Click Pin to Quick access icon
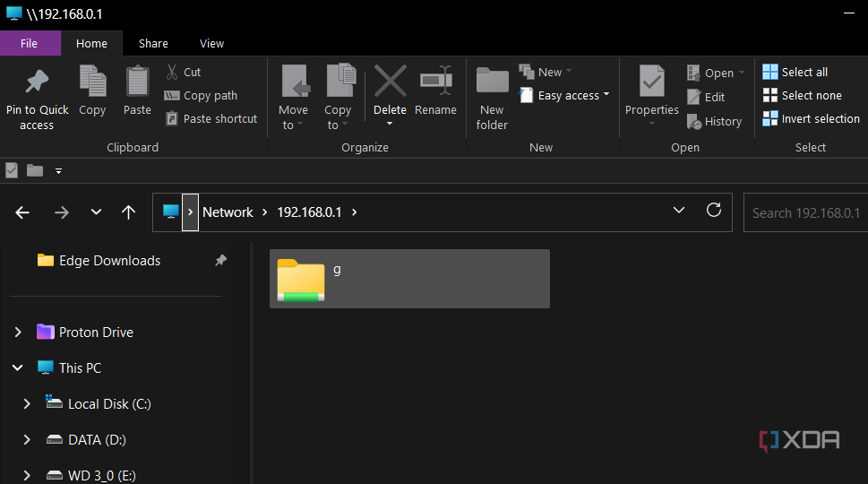This screenshot has height=484, width=868. coord(37,82)
